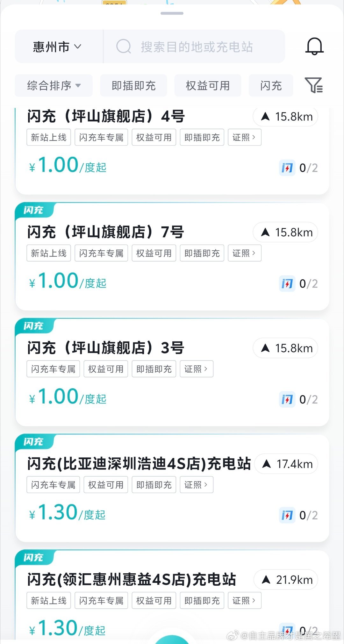Open the notification bell
344x644 pixels.
click(314, 47)
